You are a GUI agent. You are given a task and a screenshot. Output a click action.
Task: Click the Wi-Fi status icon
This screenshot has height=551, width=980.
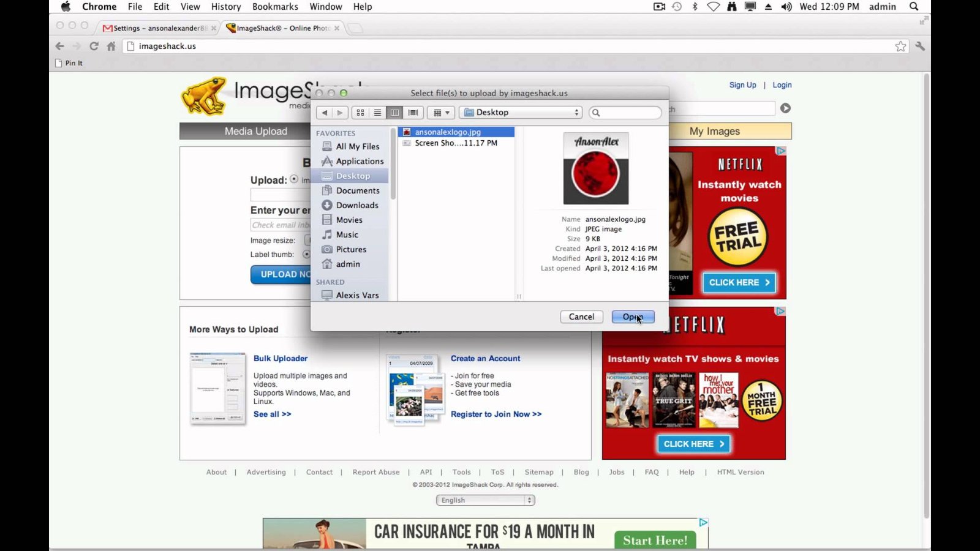714,7
